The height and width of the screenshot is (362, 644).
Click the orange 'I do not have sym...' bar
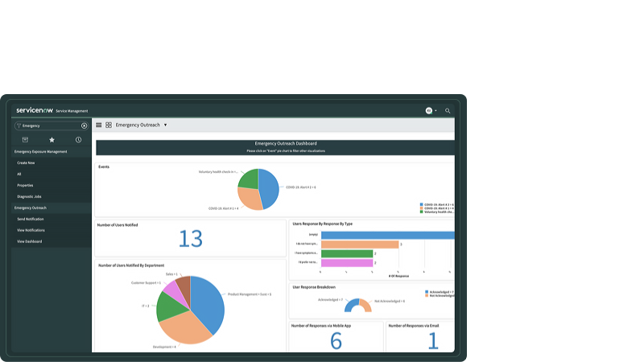(360, 245)
